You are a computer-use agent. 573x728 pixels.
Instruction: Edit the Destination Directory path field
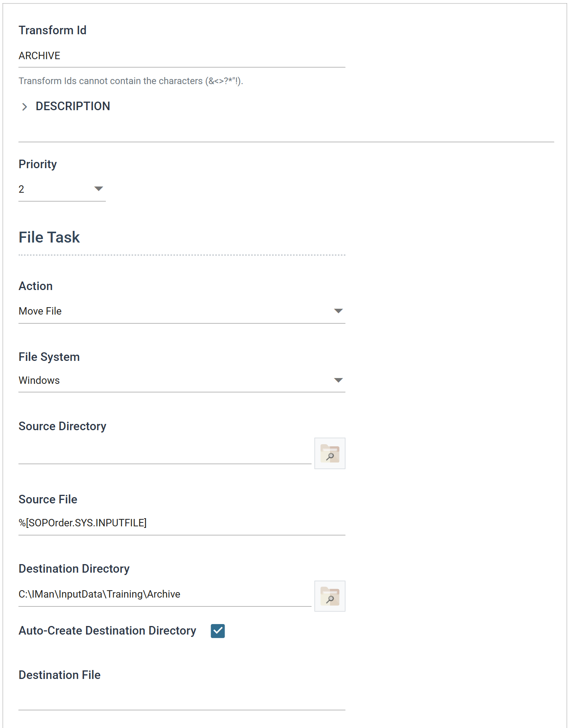pos(165,594)
